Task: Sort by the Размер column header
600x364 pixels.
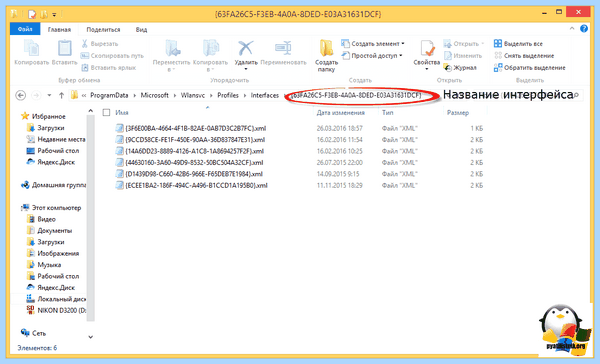Action: 458,113
